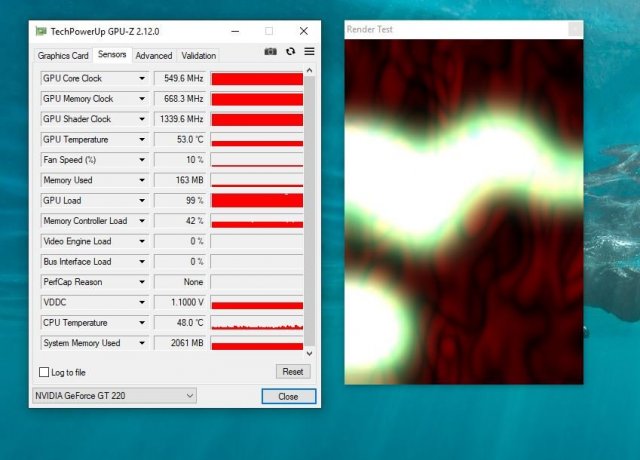Image resolution: width=640 pixels, height=460 pixels.
Task: Click the screenshot camera icon
Action: click(x=270, y=51)
